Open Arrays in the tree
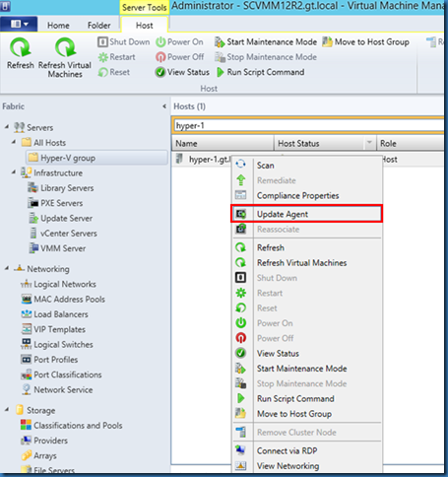Image resolution: width=448 pixels, height=477 pixels. [38, 455]
